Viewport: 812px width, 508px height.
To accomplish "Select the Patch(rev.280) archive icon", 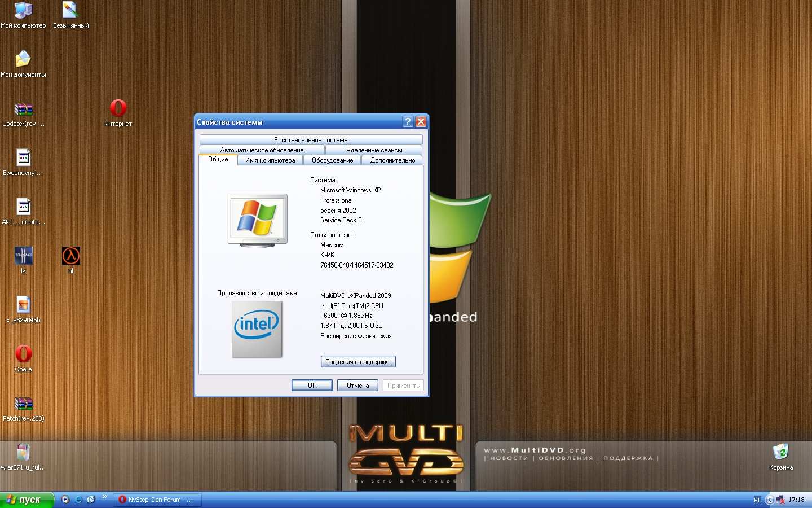I will click(x=23, y=404).
